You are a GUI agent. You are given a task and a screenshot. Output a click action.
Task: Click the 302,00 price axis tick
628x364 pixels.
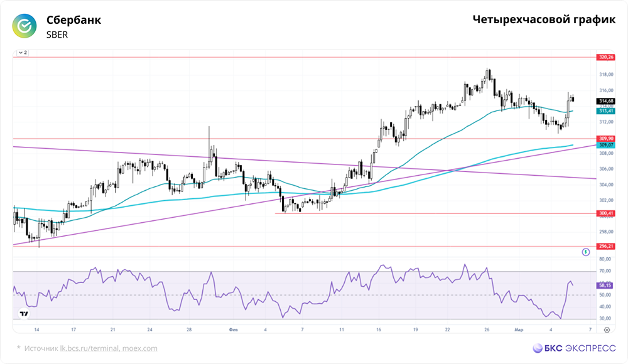[x=606, y=200]
